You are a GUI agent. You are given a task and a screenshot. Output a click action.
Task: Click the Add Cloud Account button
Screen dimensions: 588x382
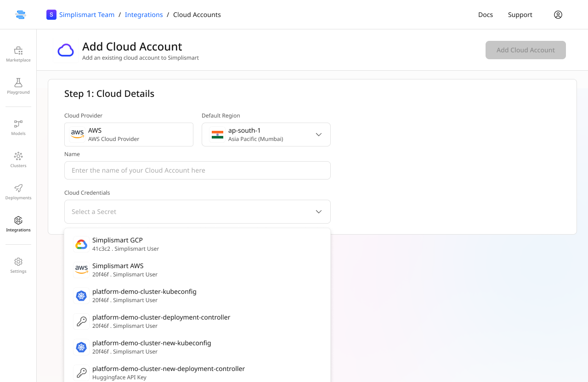(526, 50)
